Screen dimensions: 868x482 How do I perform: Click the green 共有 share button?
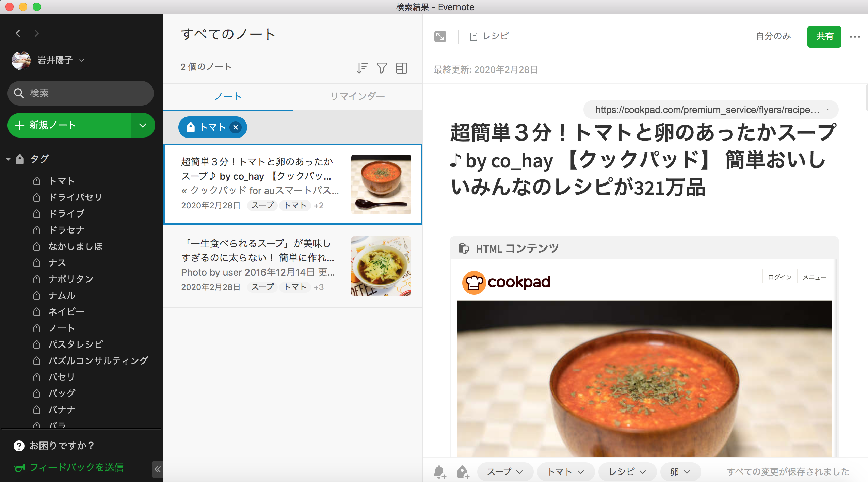click(x=824, y=36)
